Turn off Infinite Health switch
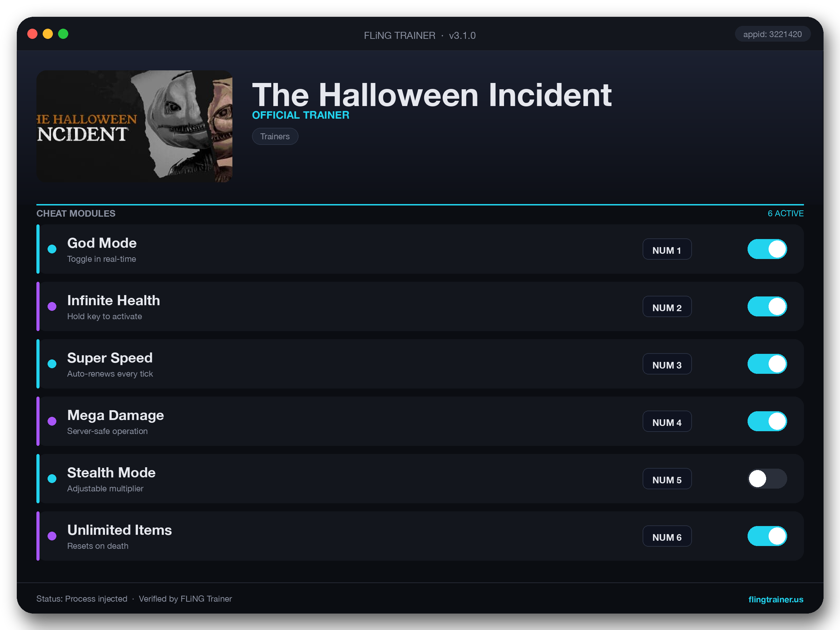This screenshot has width=840, height=630. coord(767,307)
